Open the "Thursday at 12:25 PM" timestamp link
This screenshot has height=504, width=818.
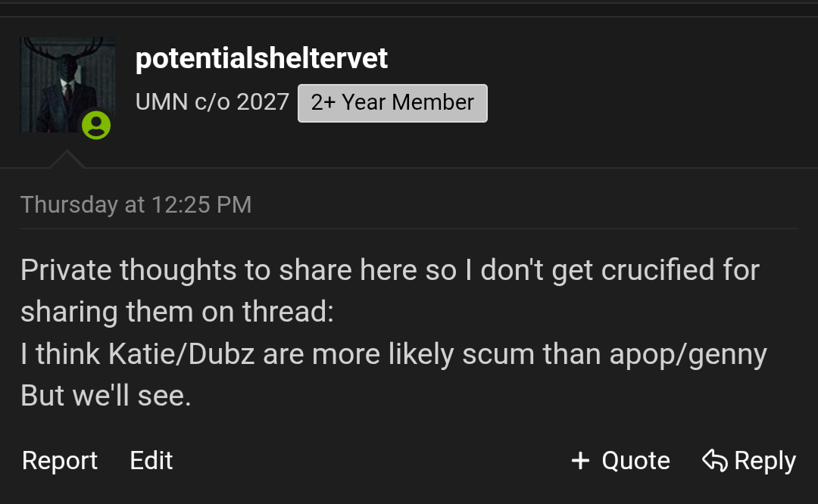pos(136,204)
